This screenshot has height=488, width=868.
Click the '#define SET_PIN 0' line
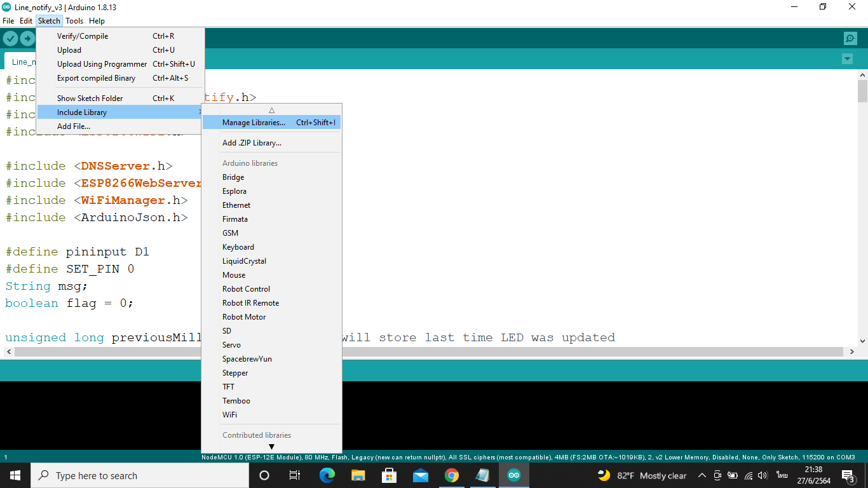click(x=70, y=269)
